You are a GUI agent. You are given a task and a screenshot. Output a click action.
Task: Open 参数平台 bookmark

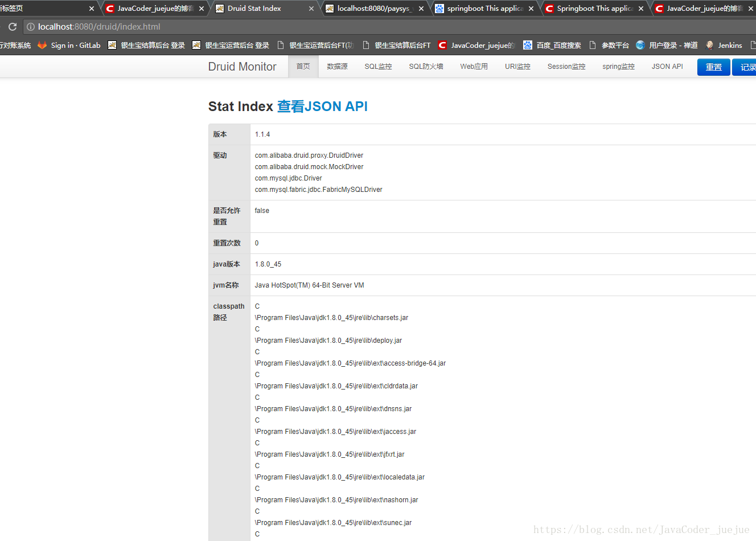pyautogui.click(x=609, y=45)
